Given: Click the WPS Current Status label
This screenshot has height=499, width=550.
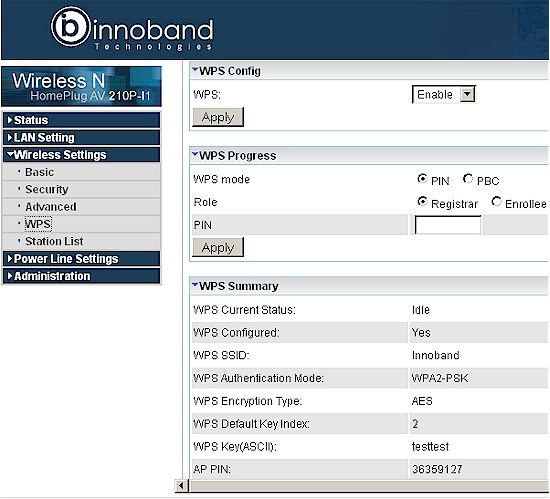Looking at the screenshot, I should click(x=244, y=310).
